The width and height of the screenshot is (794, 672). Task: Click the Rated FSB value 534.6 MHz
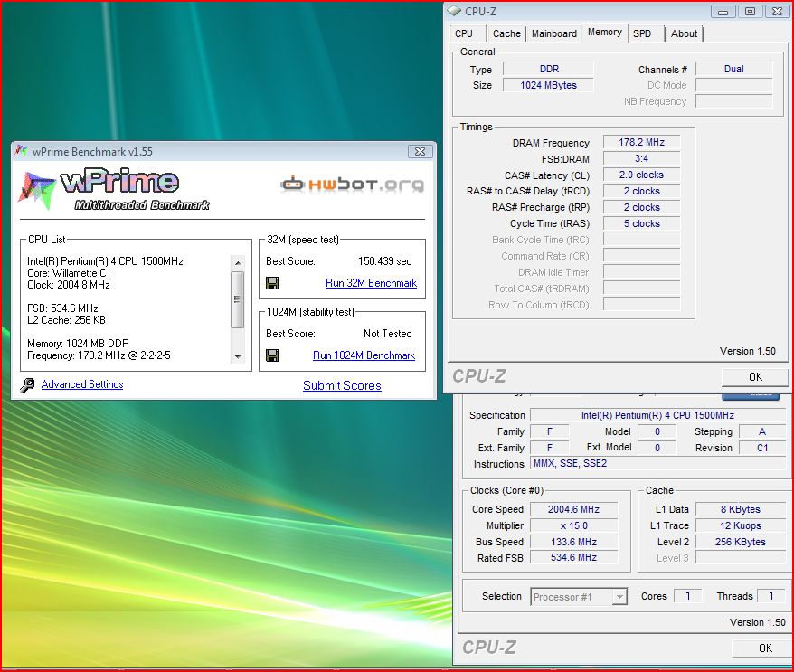[573, 557]
